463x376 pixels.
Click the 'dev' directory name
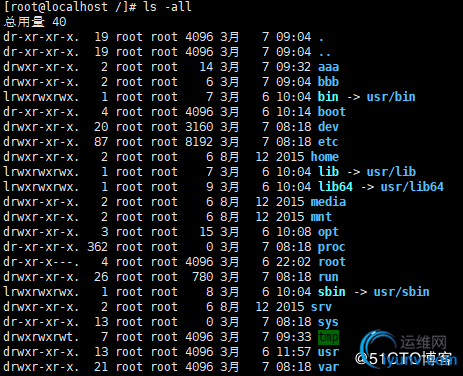coord(328,127)
